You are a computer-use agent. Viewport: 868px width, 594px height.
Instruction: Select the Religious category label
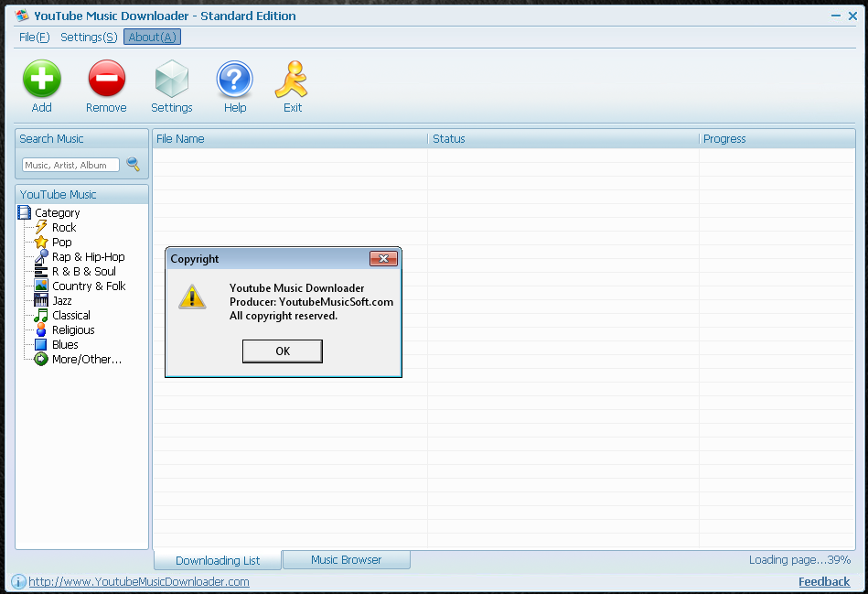pos(73,329)
